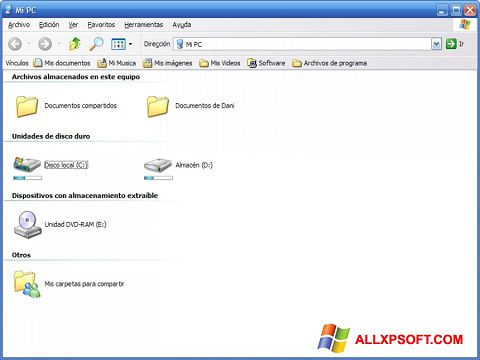The height and width of the screenshot is (360, 480).
Task: Click the Archivos almacenados en este equipo header
Action: (76, 77)
